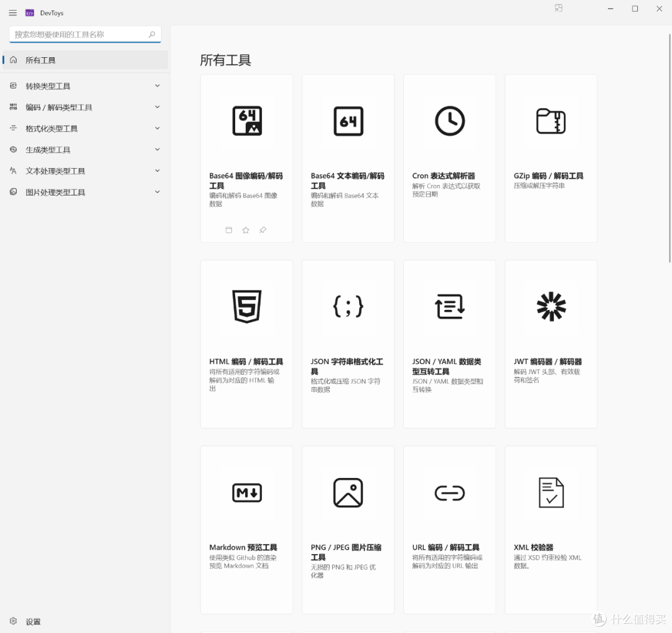Click the XML 校验器 title
Screen dimensions: 672x633
coord(533,547)
